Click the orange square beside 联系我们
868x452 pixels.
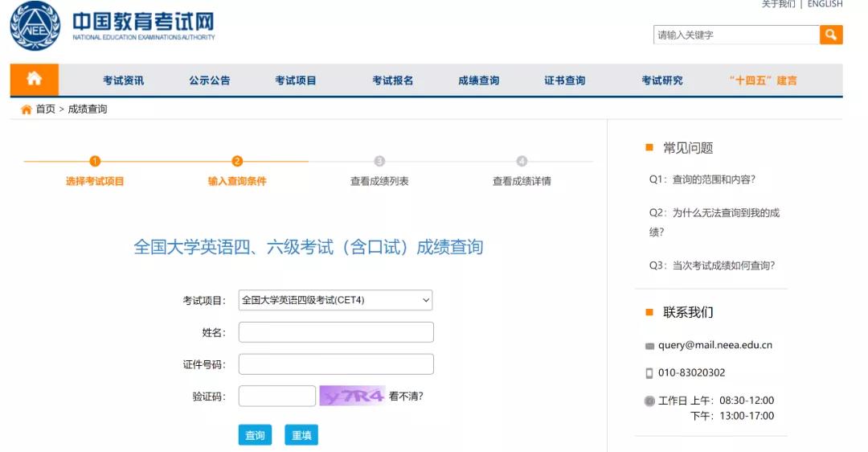click(649, 312)
